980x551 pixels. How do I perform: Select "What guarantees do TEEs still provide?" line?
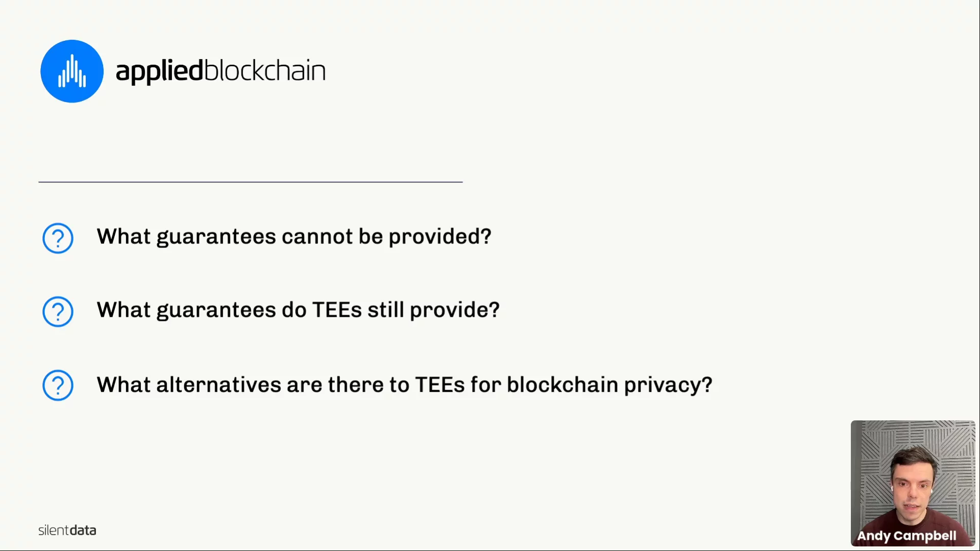[298, 310]
